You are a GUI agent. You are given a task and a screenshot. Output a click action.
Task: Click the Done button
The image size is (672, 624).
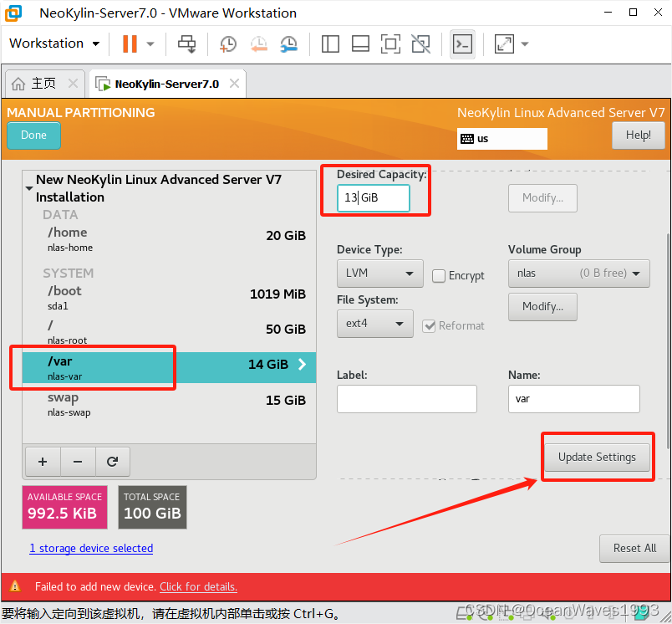[x=33, y=136]
